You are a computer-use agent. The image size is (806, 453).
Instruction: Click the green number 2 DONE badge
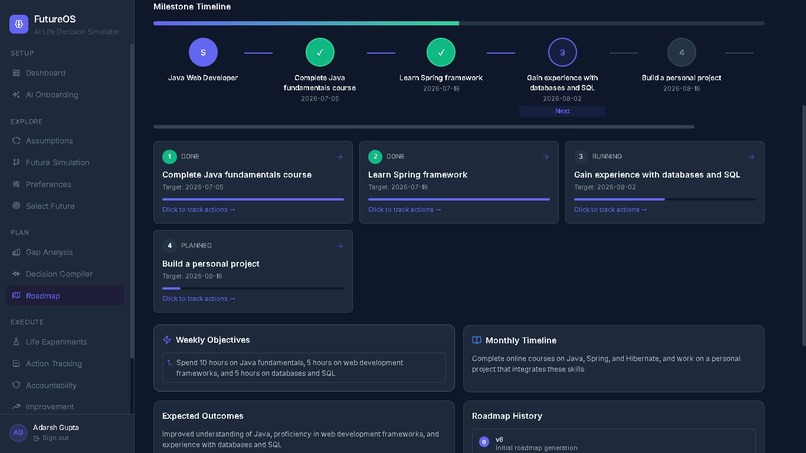click(375, 156)
